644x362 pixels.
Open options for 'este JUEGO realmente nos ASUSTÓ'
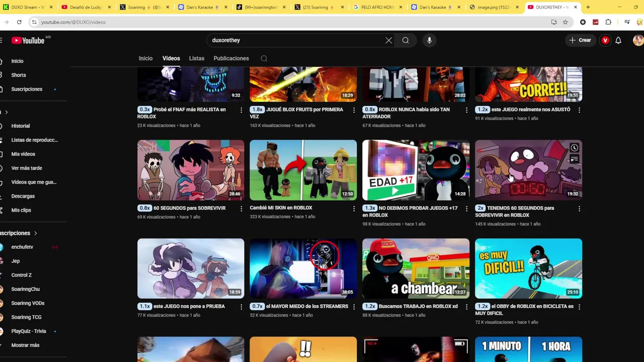tap(579, 110)
